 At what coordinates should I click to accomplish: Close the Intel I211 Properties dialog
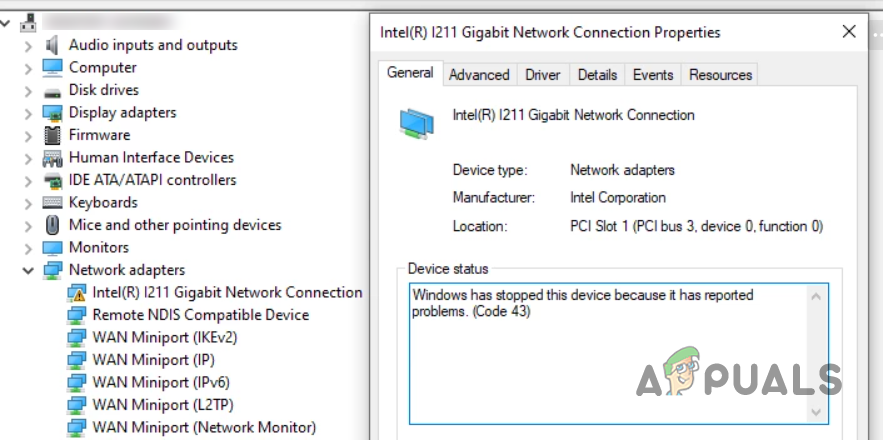click(849, 32)
